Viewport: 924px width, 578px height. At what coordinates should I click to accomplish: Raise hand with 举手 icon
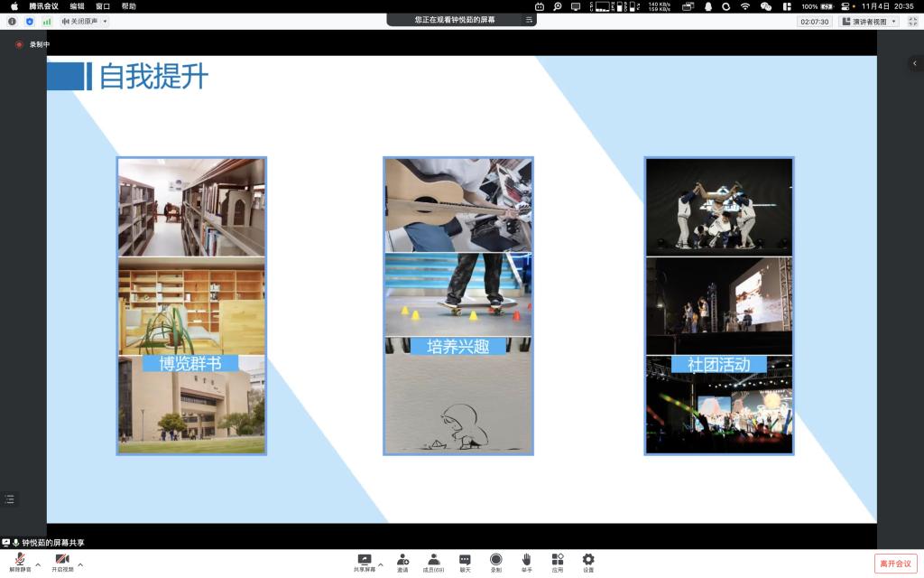coord(526,561)
